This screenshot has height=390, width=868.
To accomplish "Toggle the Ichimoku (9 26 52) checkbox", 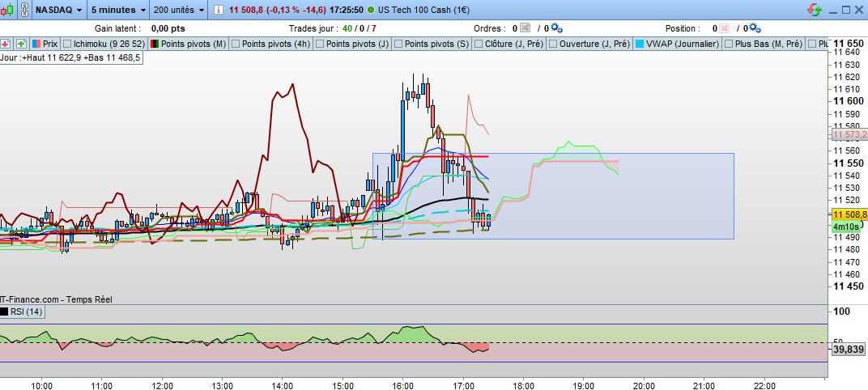I will click(x=67, y=44).
